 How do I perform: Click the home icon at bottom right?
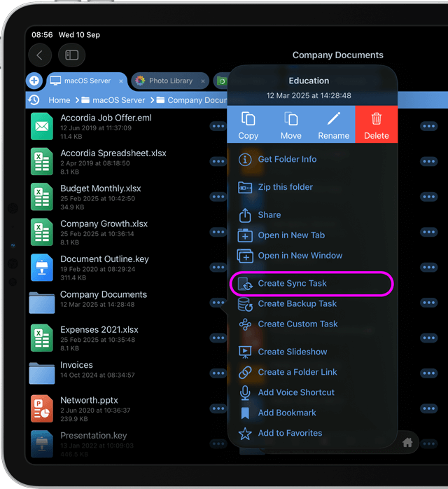tap(407, 442)
